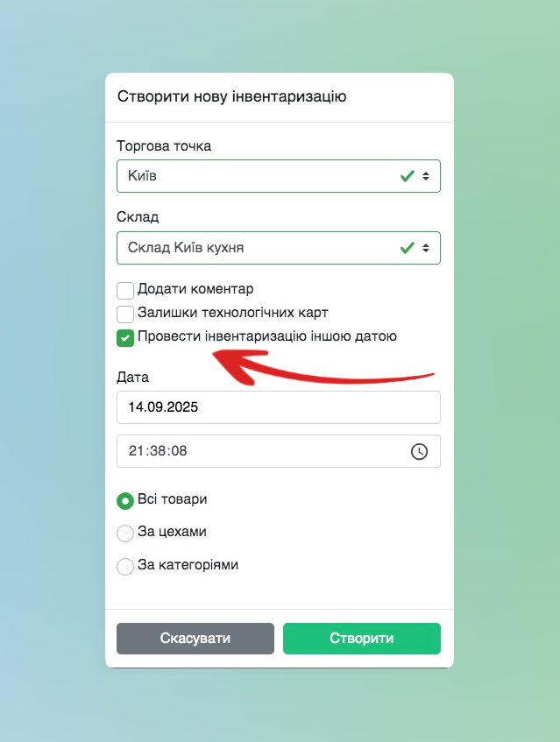The width and height of the screenshot is (560, 742).
Task: Open the Склад Київ кухня dropdown arrows
Action: pos(426,248)
